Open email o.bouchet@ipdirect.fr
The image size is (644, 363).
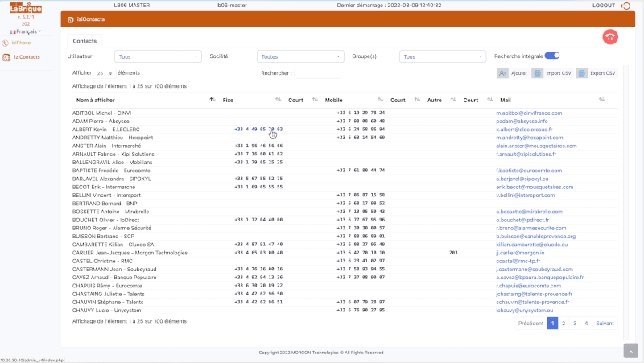point(522,220)
